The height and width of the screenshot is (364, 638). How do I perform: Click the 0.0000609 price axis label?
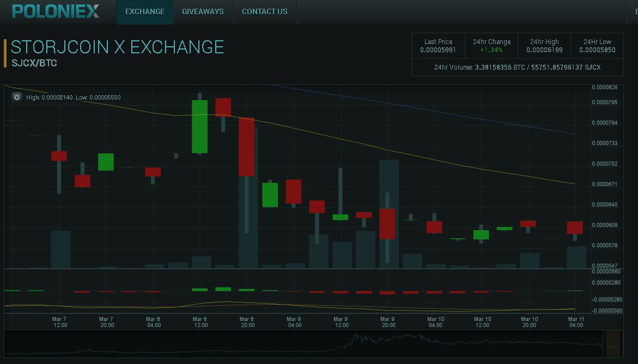[605, 225]
